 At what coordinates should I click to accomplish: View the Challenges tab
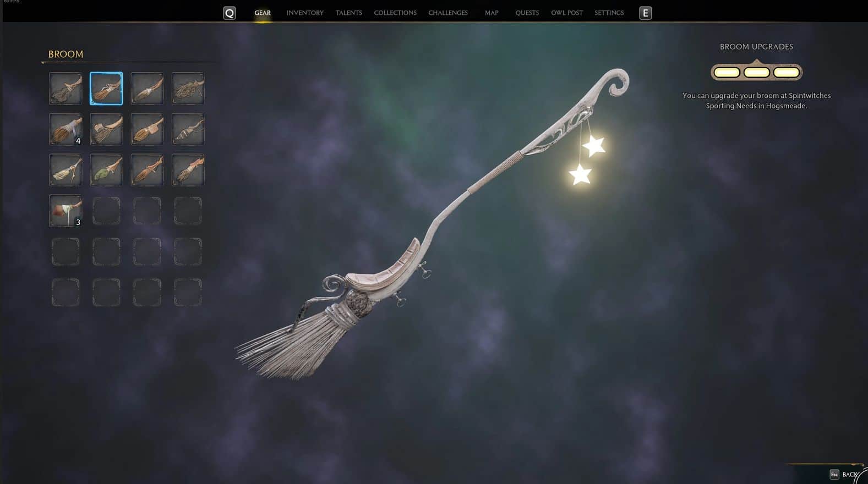coord(448,13)
